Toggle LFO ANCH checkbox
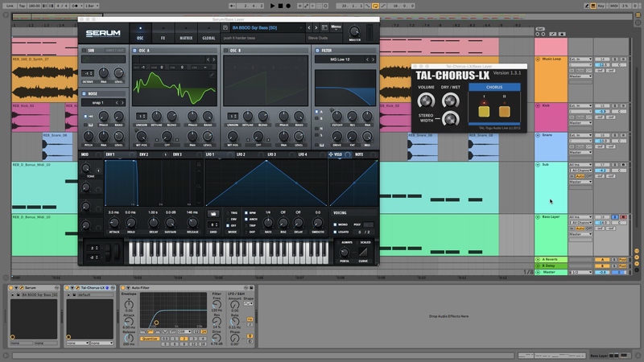644x362 pixels. coord(246,219)
